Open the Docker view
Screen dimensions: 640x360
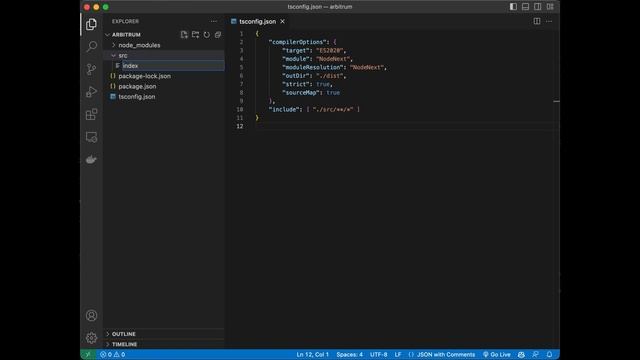pyautogui.click(x=91, y=160)
